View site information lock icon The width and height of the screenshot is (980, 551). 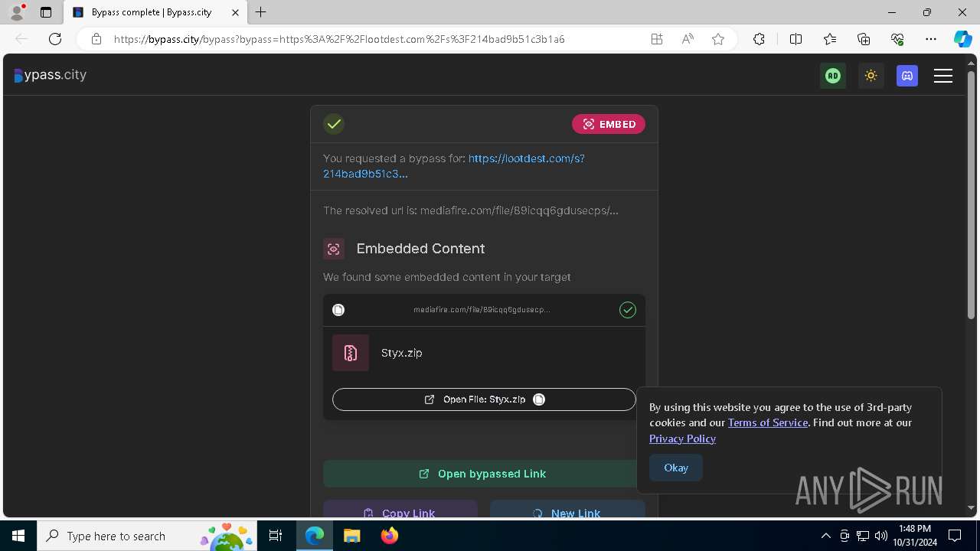96,39
